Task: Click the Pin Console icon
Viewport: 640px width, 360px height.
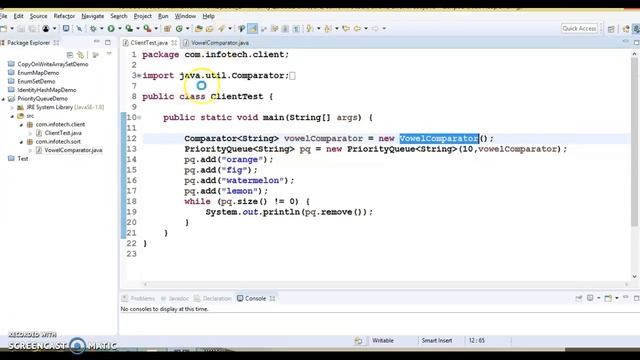Action: click(x=579, y=298)
